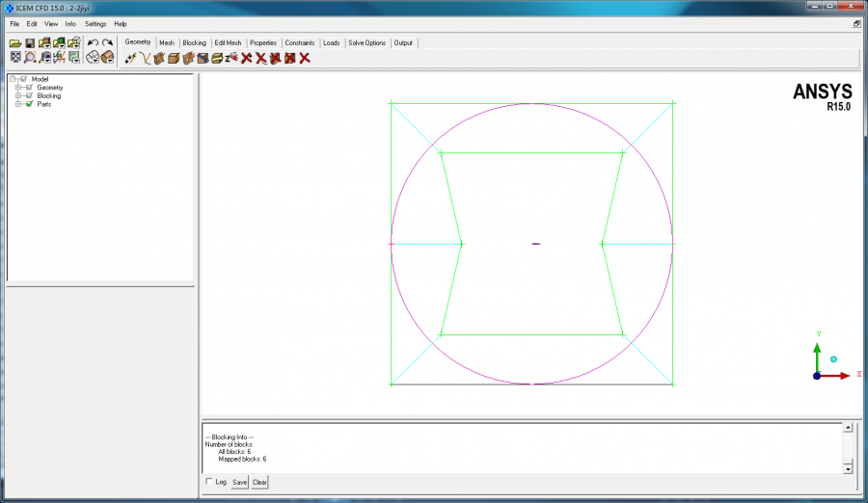868x503 pixels.
Task: Collapse the Model tree node
Action: coord(12,79)
